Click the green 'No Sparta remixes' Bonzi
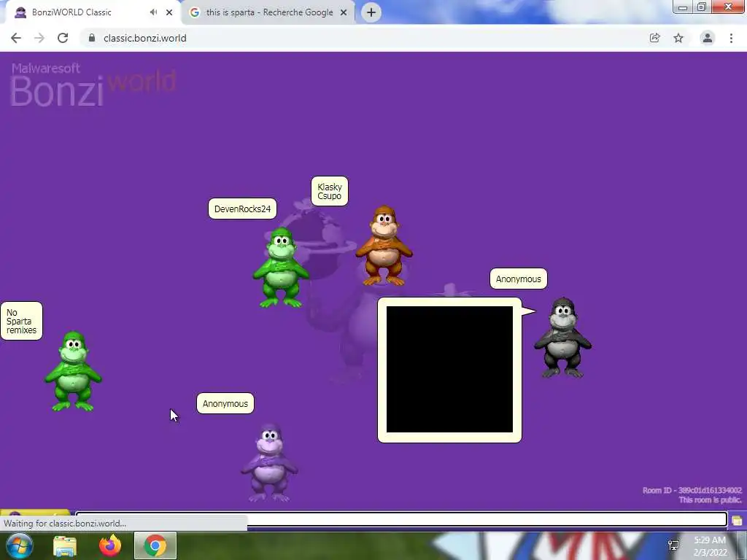This screenshot has width=747, height=560. [73, 371]
